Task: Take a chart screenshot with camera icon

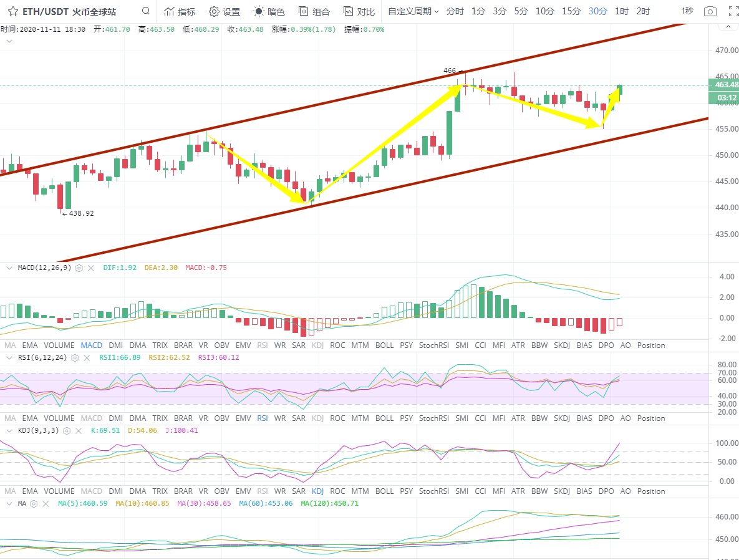Action: click(x=710, y=11)
